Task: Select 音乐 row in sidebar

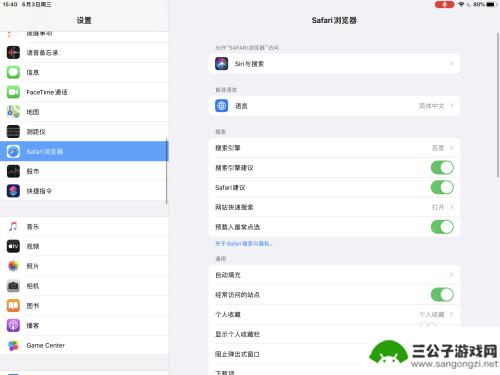Action: (84, 227)
